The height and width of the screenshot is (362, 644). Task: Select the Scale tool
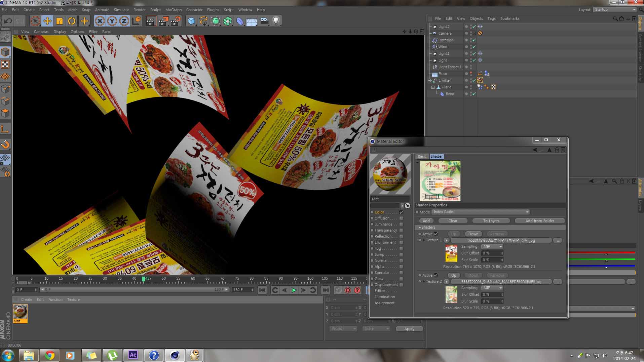click(60, 21)
